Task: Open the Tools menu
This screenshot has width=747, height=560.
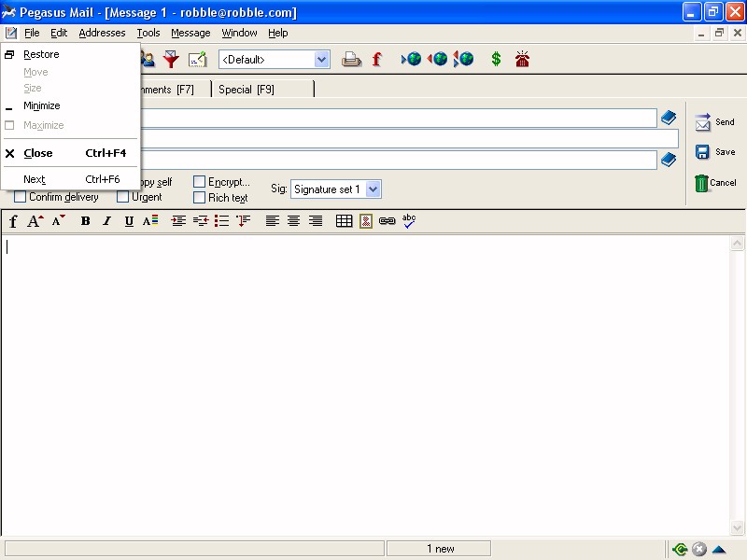Action: point(148,33)
